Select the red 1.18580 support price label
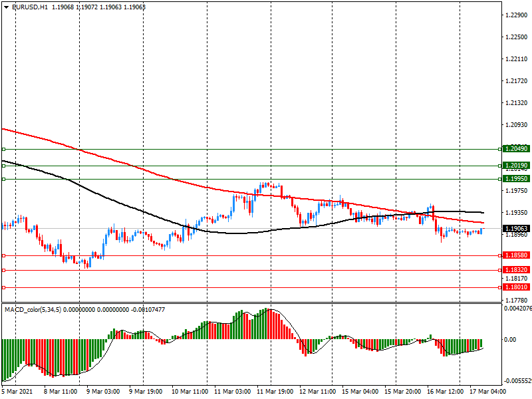Image resolution: width=532 pixels, height=399 pixels. [x=516, y=255]
